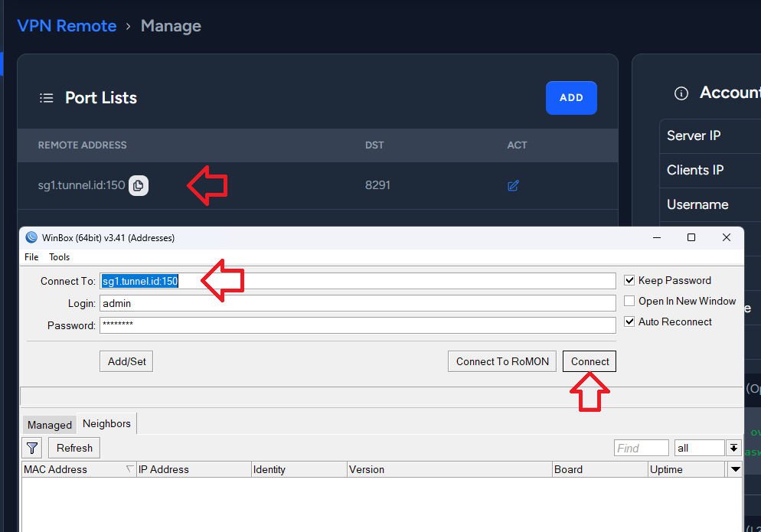Minimize the WinBox window
This screenshot has height=532, width=761.
coord(656,238)
